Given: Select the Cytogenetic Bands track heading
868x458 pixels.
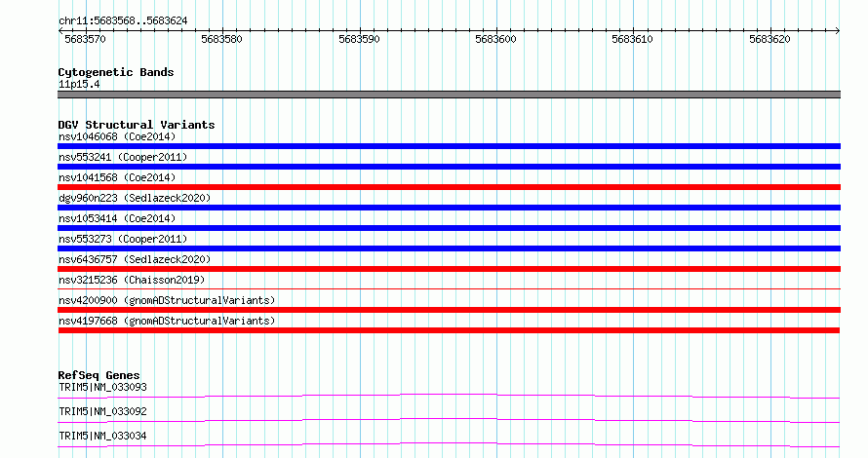Looking at the screenshot, I should 116,72.
